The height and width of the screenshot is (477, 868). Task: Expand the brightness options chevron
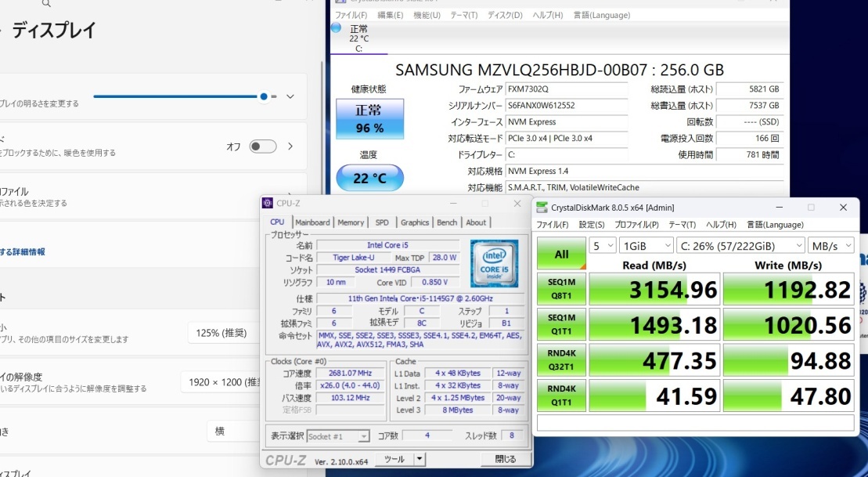click(290, 96)
